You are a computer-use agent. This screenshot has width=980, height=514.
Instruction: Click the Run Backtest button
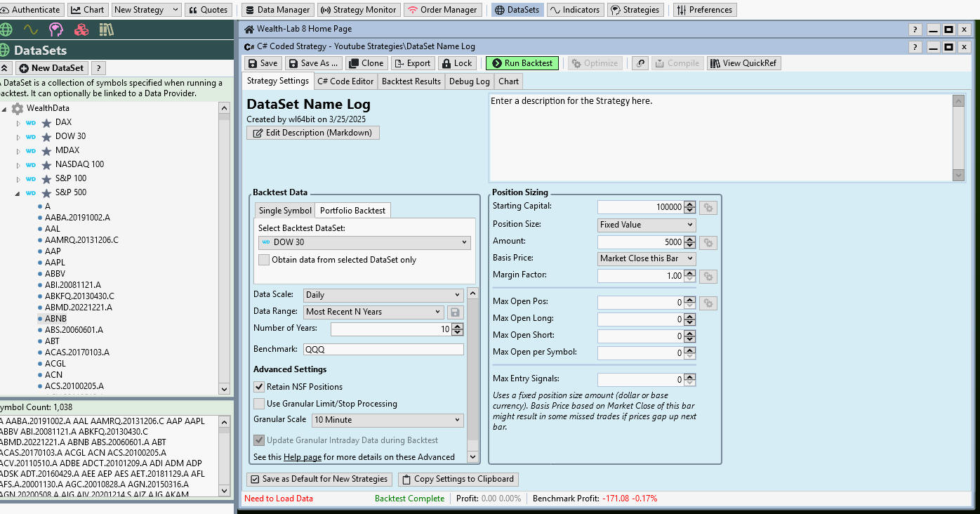522,63
